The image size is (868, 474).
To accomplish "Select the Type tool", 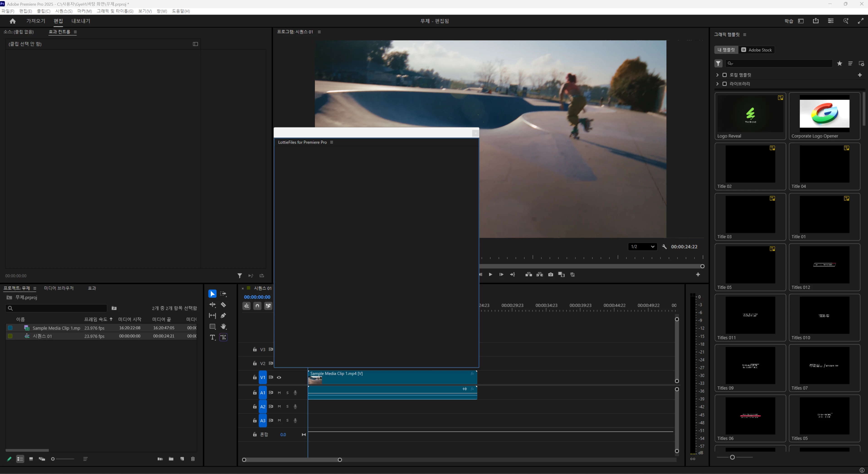I will 212,337.
